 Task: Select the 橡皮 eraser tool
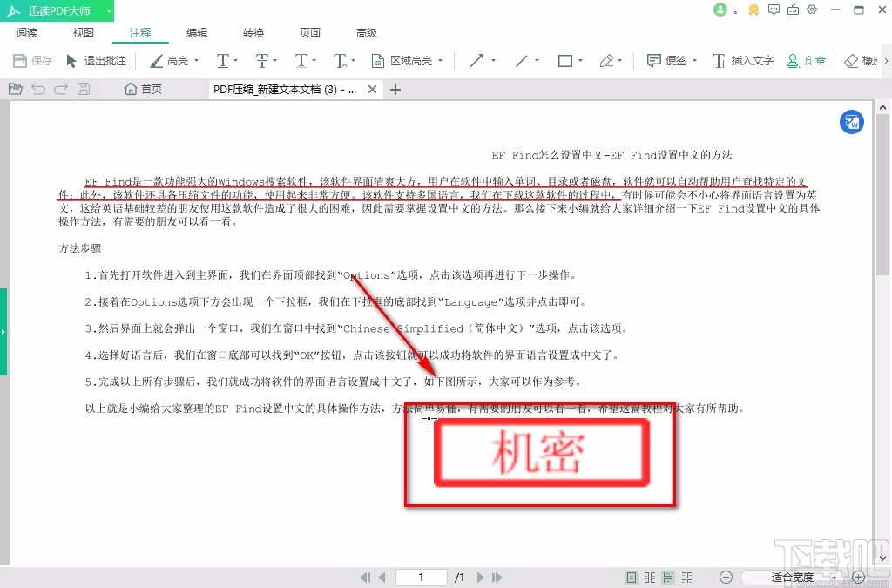[x=858, y=60]
